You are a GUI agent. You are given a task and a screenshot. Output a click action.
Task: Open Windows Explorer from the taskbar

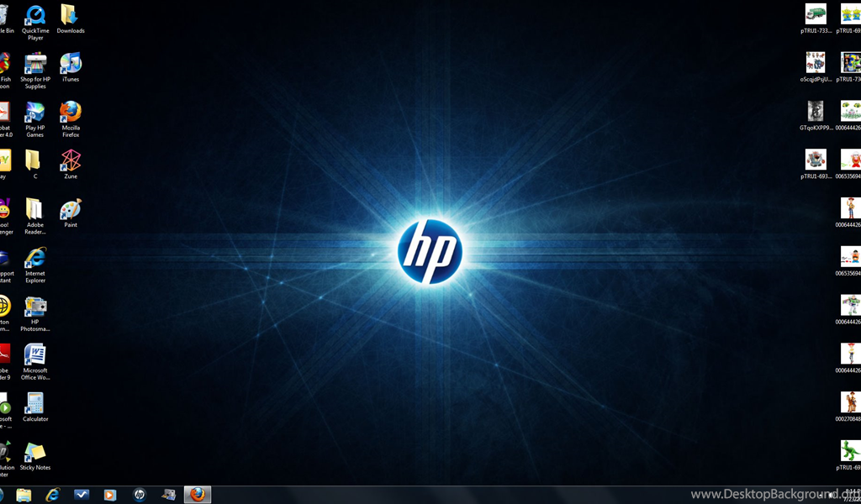[24, 495]
